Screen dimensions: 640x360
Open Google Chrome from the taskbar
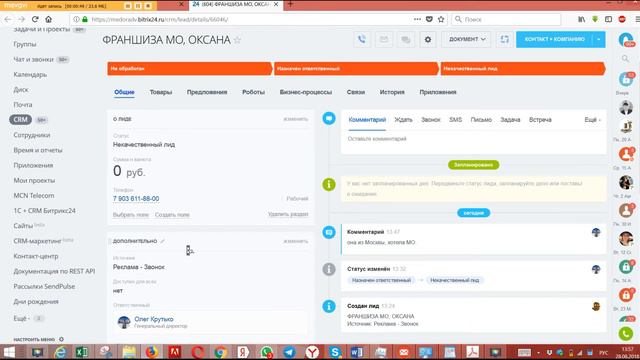coord(220,352)
